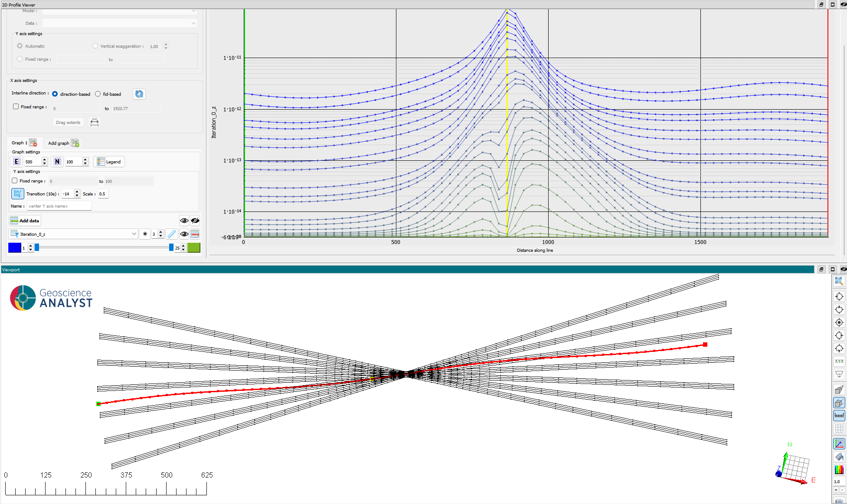Switch to the Graph 1 tab

click(20, 143)
